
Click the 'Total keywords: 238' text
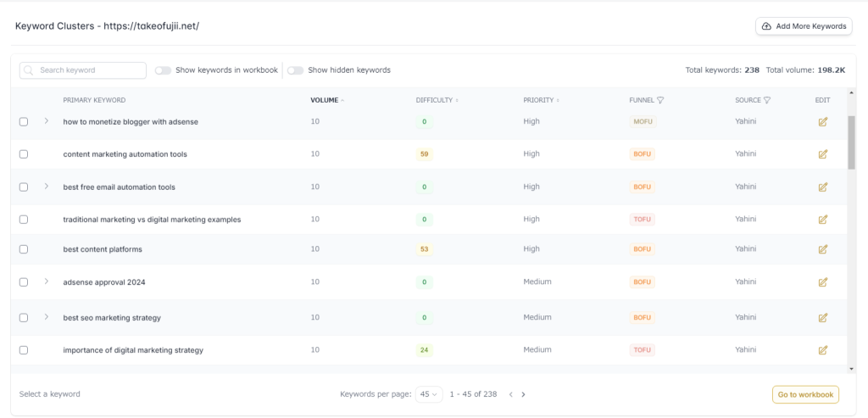[x=722, y=70]
